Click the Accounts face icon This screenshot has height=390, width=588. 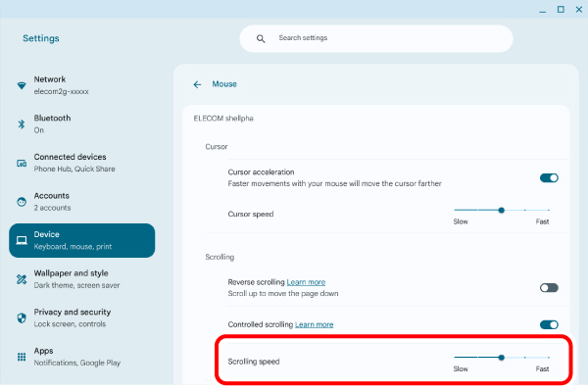click(22, 202)
